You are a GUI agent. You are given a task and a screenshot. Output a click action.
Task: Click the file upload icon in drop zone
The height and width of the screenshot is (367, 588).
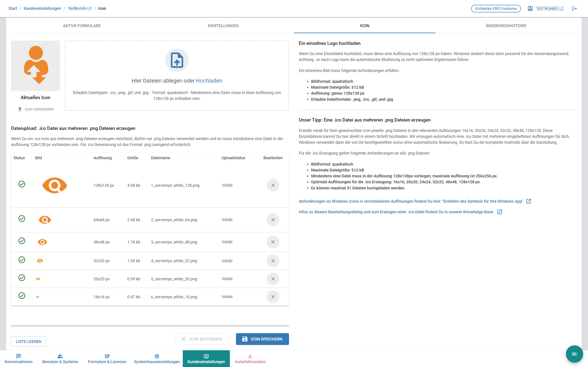click(177, 60)
